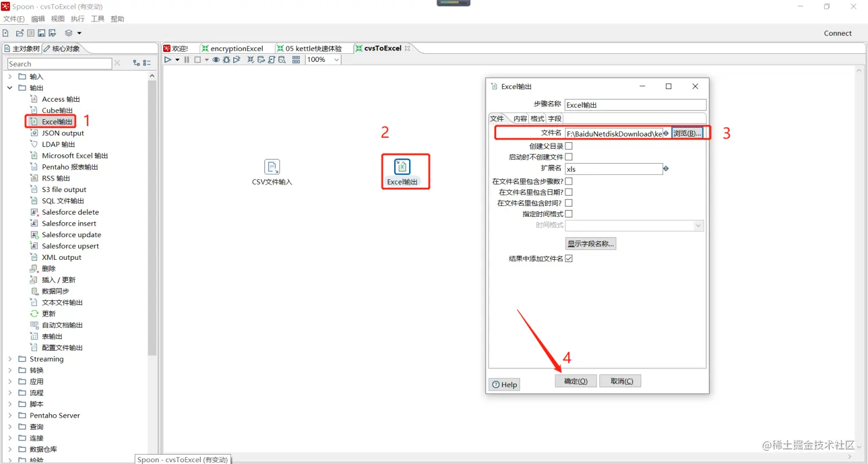Click the replay transformation icon
Screen dimensions: 868x464
click(x=237, y=60)
